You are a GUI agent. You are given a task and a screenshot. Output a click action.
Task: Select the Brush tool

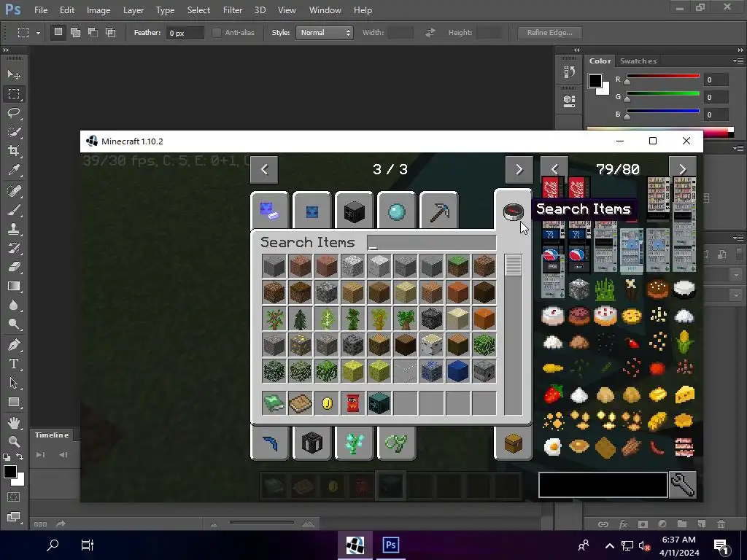[x=14, y=210]
